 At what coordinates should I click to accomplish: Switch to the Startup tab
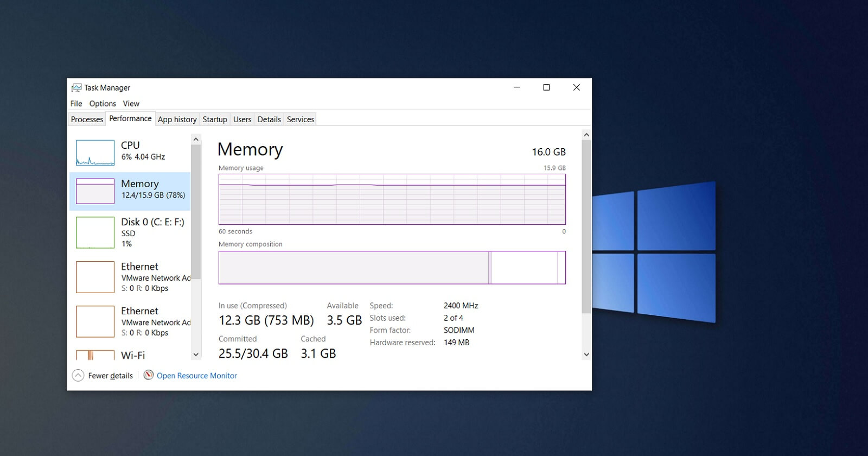click(x=215, y=119)
